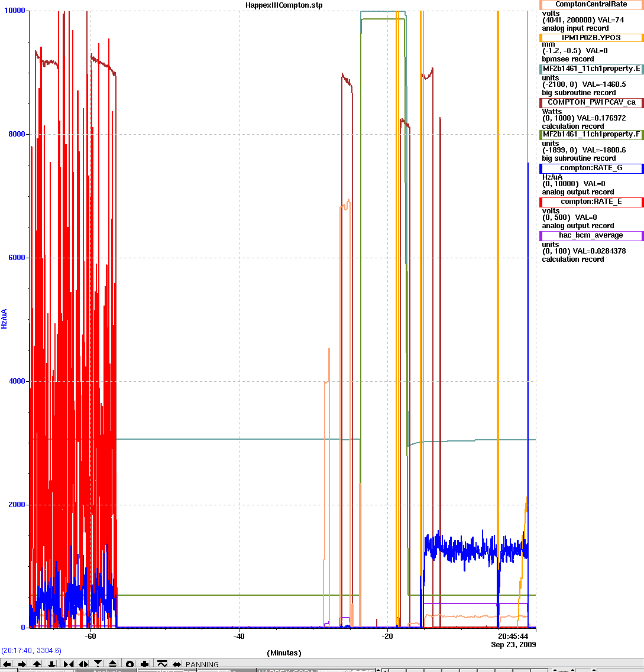Click the -20 minutes X-axis tick label

coord(387,637)
